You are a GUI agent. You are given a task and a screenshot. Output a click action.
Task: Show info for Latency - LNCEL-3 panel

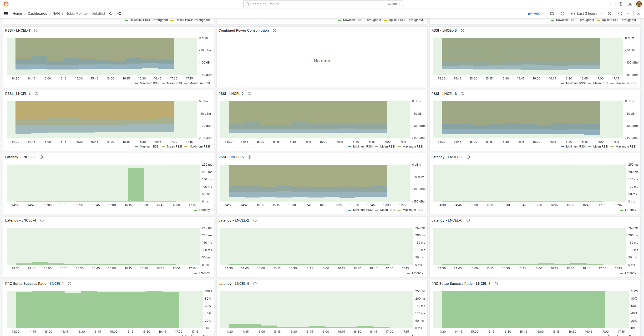pyautogui.click(x=468, y=157)
